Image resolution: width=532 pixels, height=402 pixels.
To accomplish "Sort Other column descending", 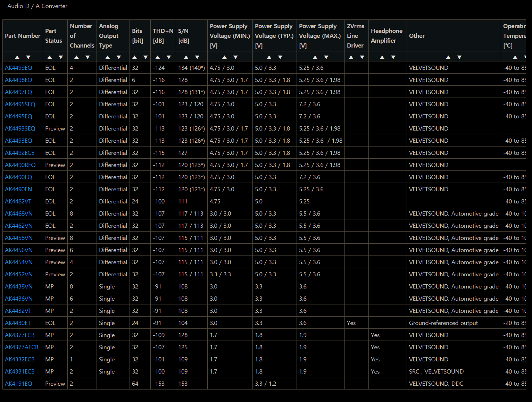I will [459, 57].
